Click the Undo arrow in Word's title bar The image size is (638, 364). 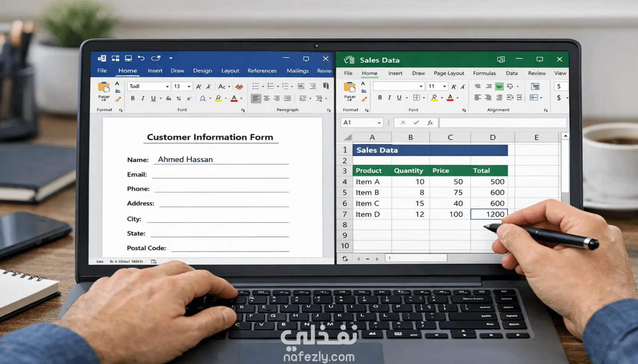(x=141, y=58)
